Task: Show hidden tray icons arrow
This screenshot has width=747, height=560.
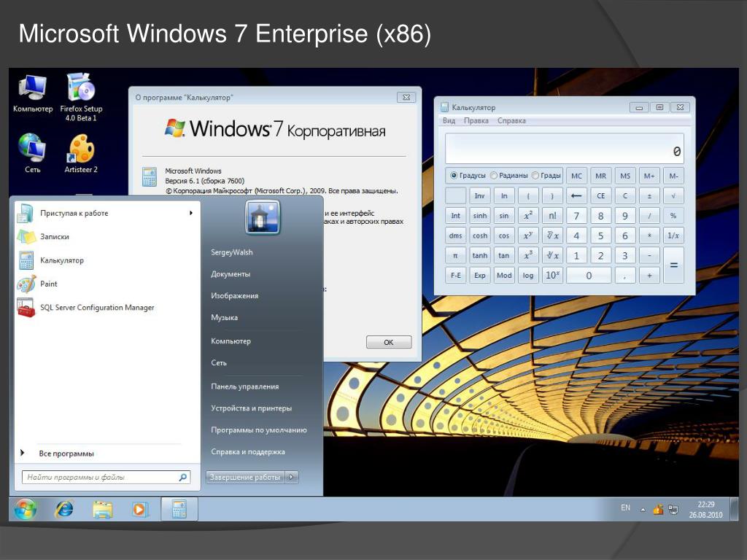Action: 643,510
